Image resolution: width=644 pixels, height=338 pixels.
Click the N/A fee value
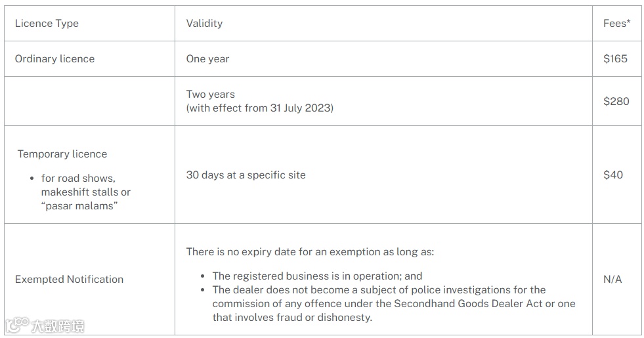pos(612,280)
